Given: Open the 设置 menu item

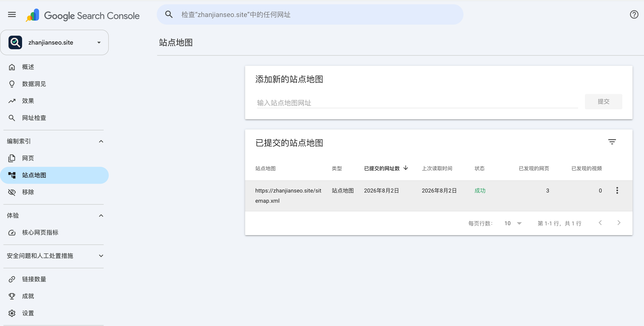Looking at the screenshot, I should point(55,313).
